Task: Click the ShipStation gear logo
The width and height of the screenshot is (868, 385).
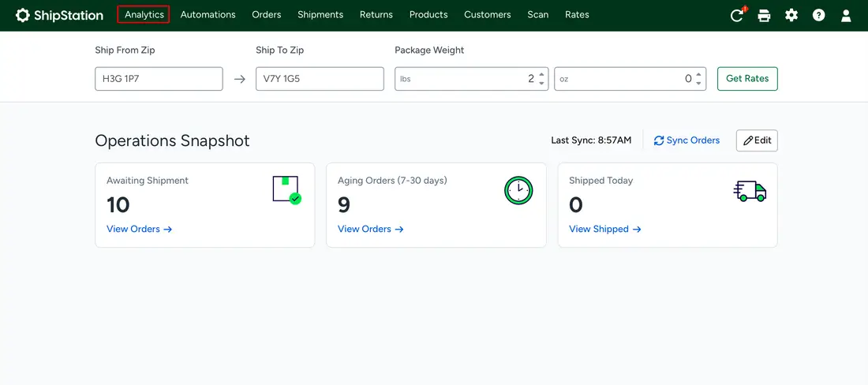Action: pos(23,15)
